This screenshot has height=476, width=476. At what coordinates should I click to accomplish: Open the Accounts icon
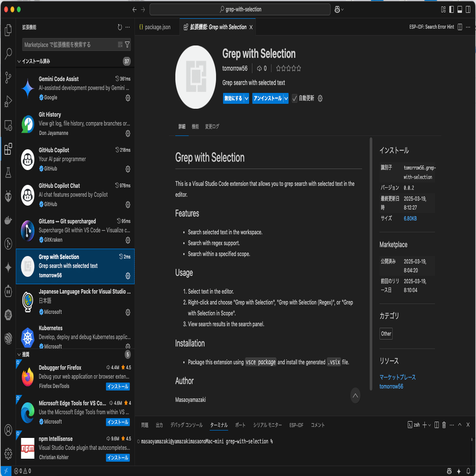pos(8,430)
